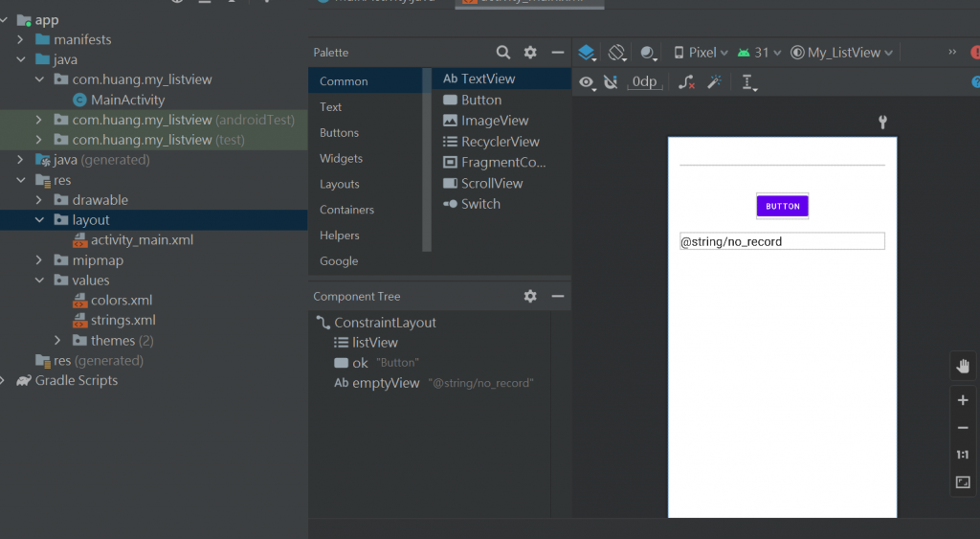
Task: Select ok Button in Component Tree
Action: (377, 363)
